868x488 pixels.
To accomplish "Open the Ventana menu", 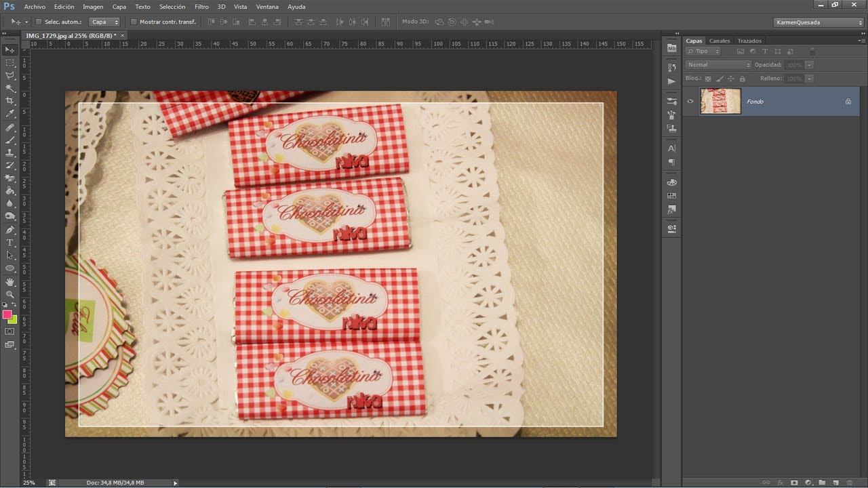I will tap(267, 6).
